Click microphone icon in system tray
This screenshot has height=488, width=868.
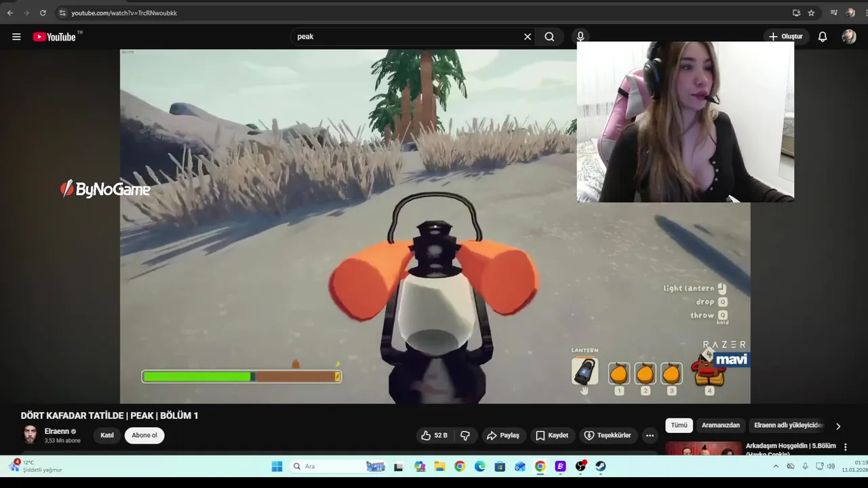(805, 466)
